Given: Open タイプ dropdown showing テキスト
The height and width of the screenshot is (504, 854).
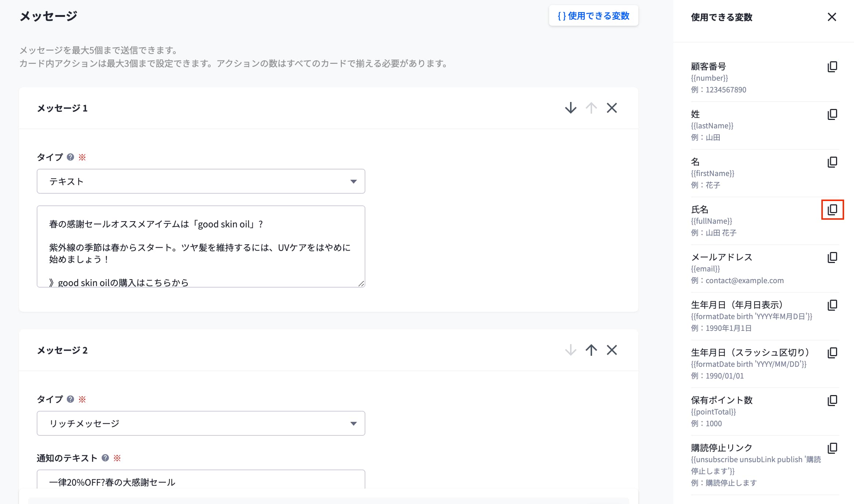Looking at the screenshot, I should click(201, 181).
